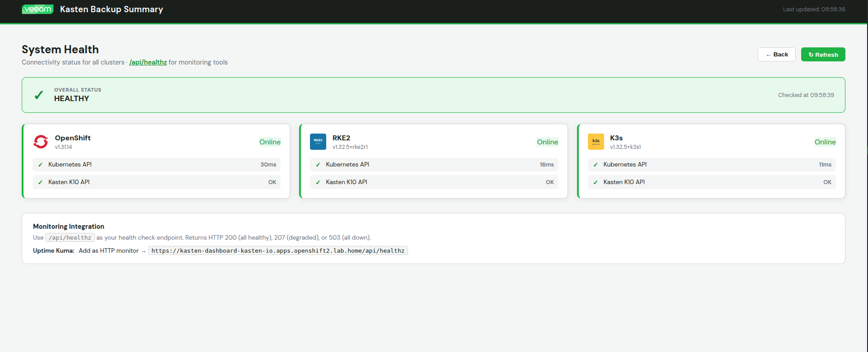The height and width of the screenshot is (352, 868).
Task: Click the K3s cluster logo icon
Action: point(596,142)
